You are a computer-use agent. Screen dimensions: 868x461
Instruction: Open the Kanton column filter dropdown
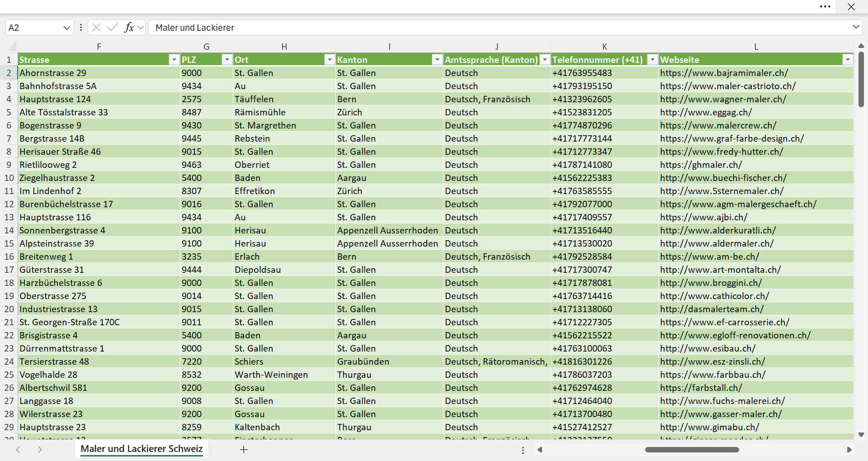click(437, 60)
